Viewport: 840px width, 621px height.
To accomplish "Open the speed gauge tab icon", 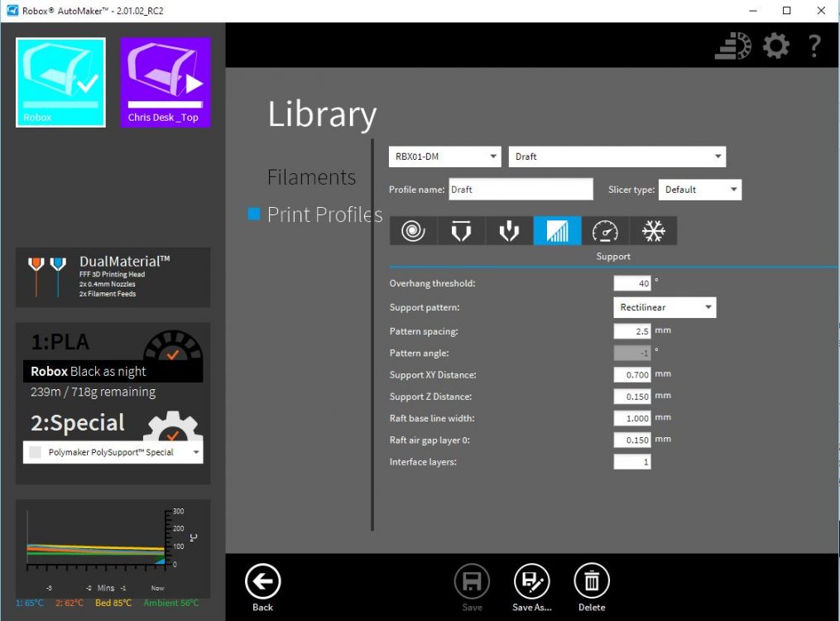I will click(605, 231).
